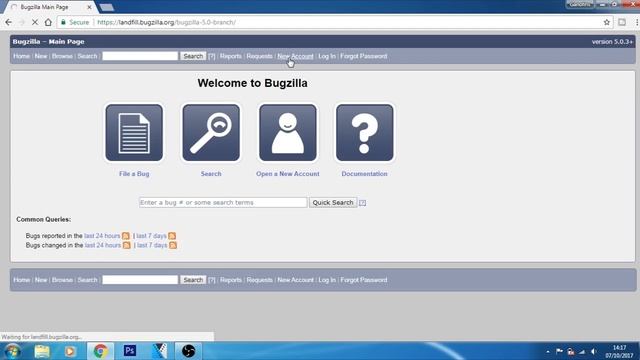This screenshot has height=360, width=640.
Task: Click the Secure site info indicator
Action: coord(75,22)
